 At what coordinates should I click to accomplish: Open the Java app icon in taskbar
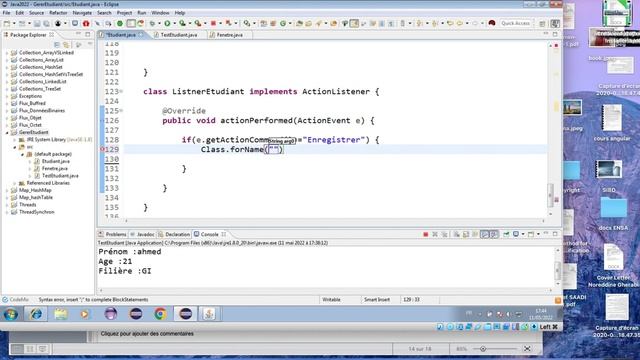(209, 314)
